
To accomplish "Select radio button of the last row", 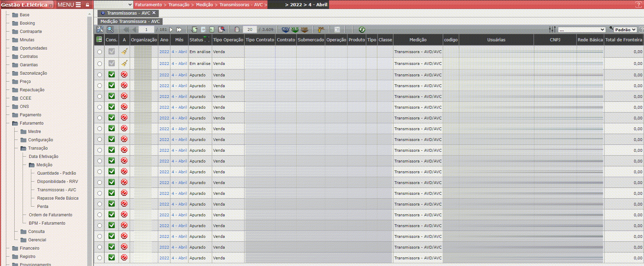I will point(100,258).
